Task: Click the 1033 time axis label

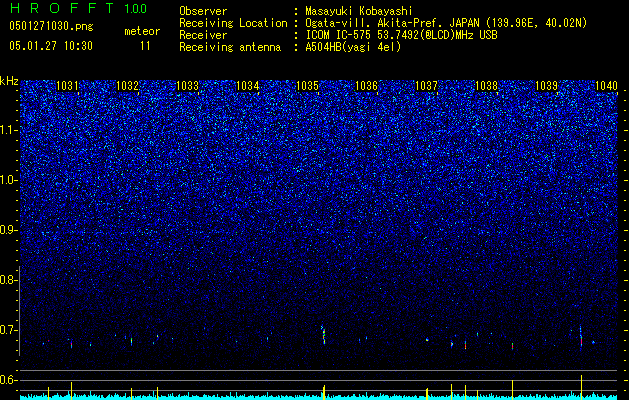Action: click(187, 86)
